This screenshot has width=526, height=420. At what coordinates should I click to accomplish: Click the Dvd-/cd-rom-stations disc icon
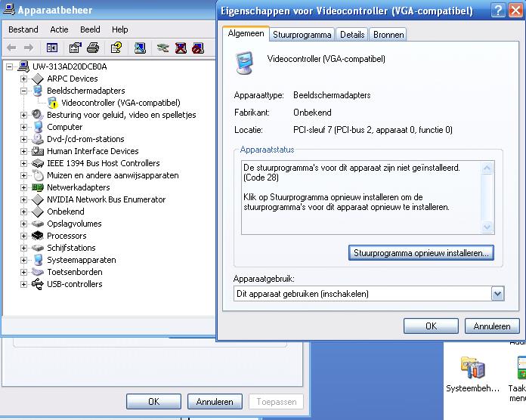point(38,139)
